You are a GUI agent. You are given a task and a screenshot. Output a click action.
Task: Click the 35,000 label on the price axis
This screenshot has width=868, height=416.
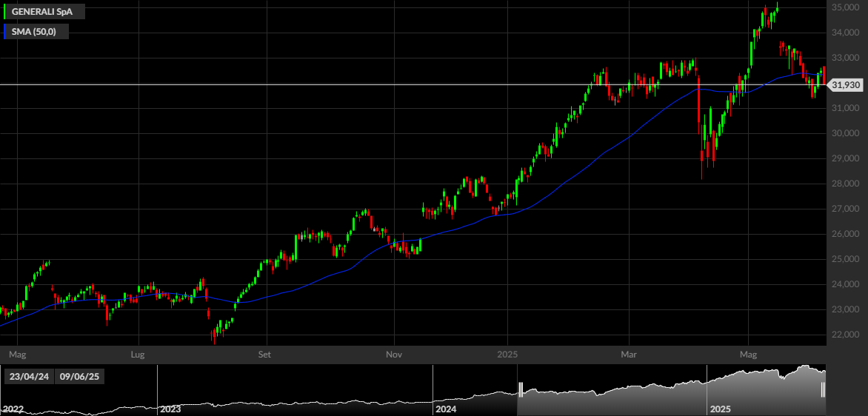point(845,7)
